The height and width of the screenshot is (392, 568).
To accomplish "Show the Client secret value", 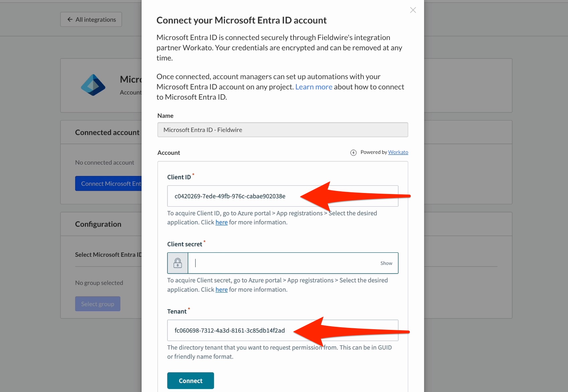I will [386, 263].
